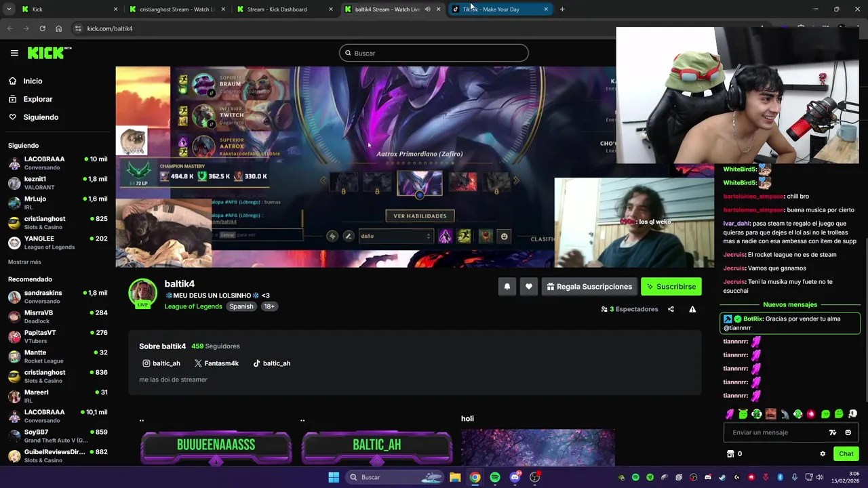Screen dimensions: 868x488
Task: Open the chat shop icon
Action: [x=730, y=454]
